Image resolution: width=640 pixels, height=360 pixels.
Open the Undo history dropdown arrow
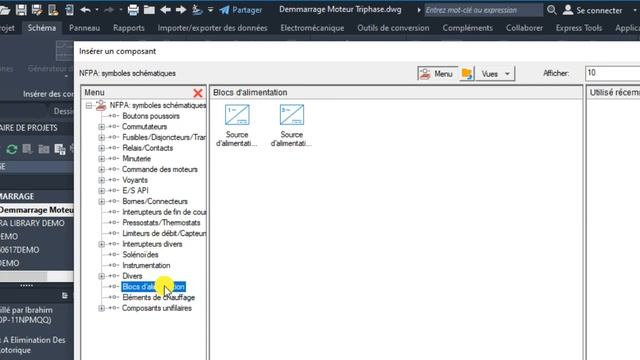97,9
